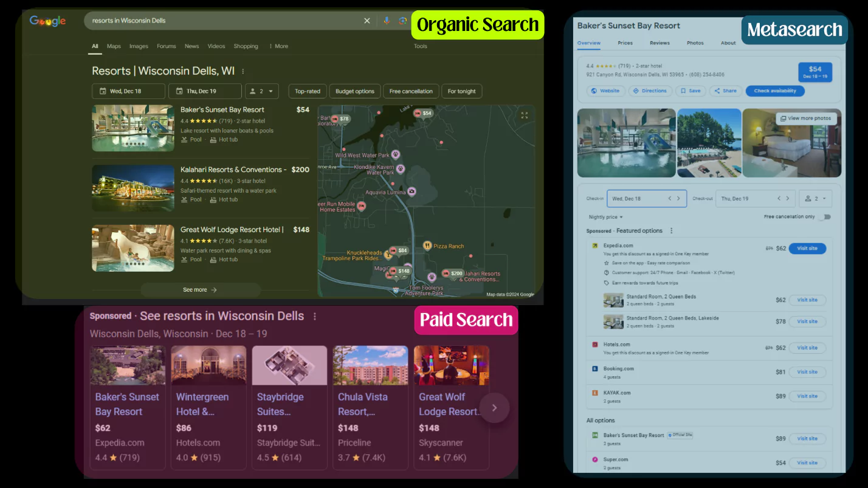Click previous-day arrow in Check-out field
This screenshot has height=488, width=868.
(x=779, y=199)
